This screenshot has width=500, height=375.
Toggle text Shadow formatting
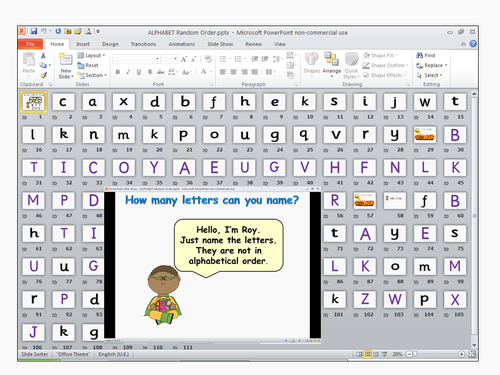[150, 72]
